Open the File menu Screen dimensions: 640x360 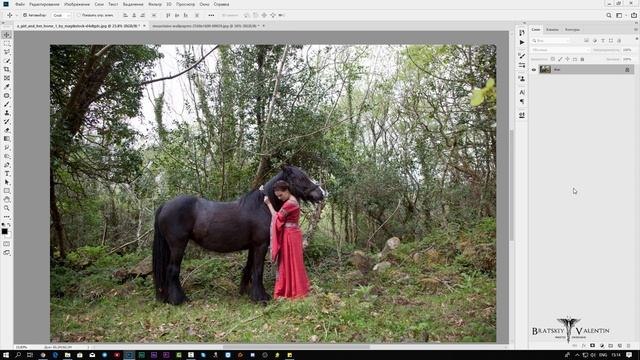(x=20, y=4)
